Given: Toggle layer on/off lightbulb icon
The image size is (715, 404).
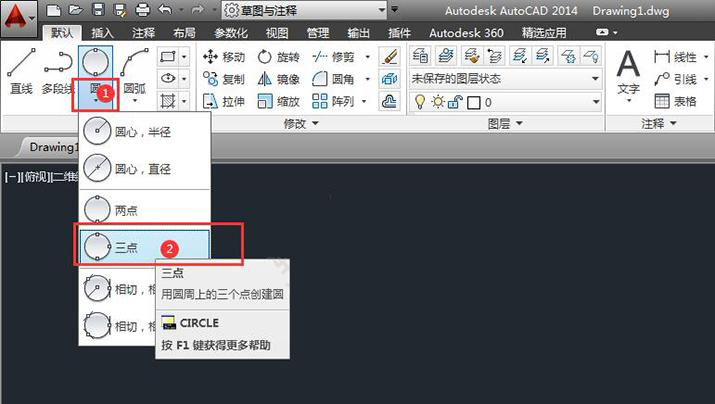Looking at the screenshot, I should tap(420, 102).
